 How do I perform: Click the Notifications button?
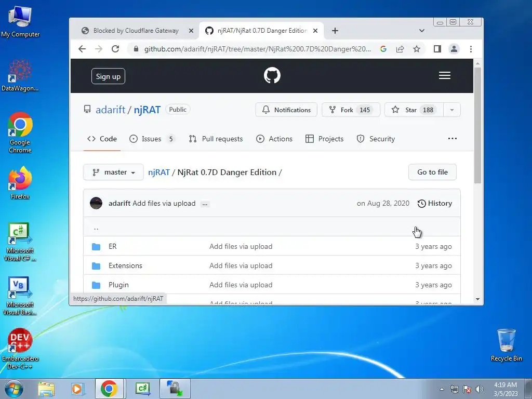(286, 110)
